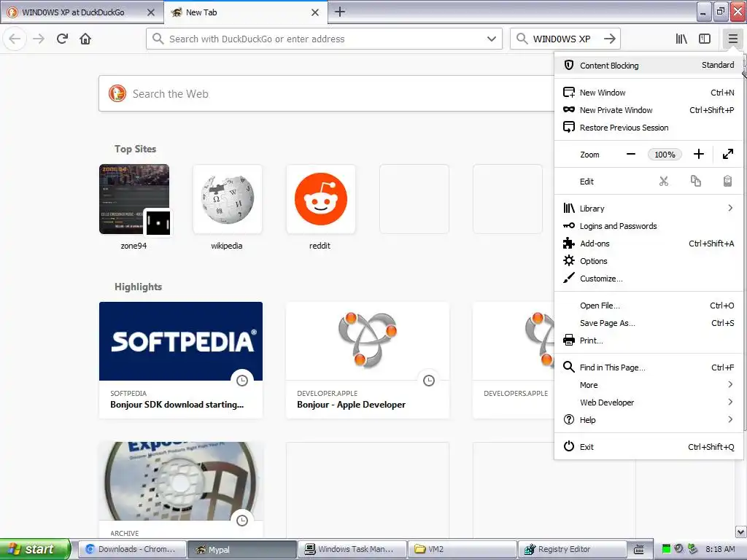Submit the WINDOWS XP search arrow
Image resolution: width=747 pixels, height=560 pixels.
(609, 39)
